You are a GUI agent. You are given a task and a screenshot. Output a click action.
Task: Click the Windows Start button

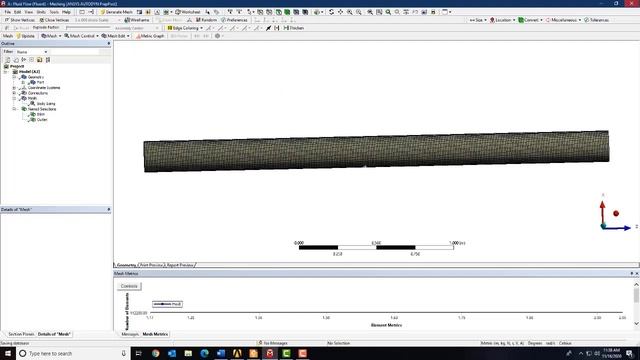[x=8, y=353]
